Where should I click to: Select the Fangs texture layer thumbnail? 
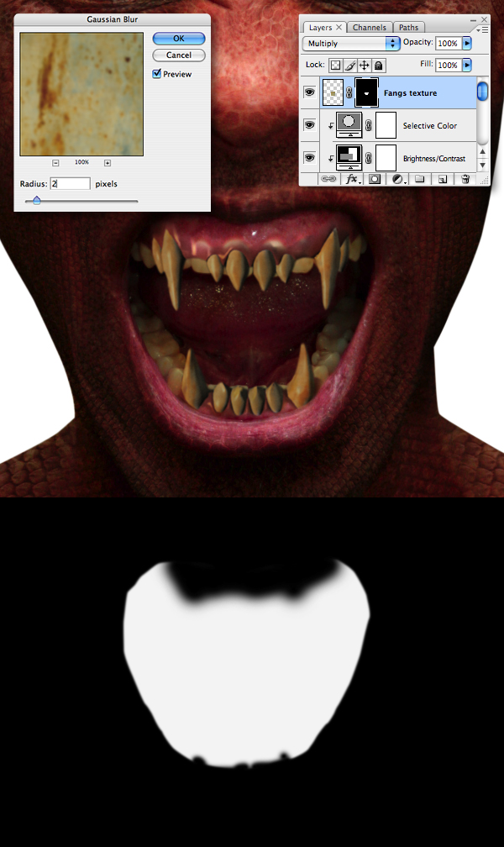(333, 93)
